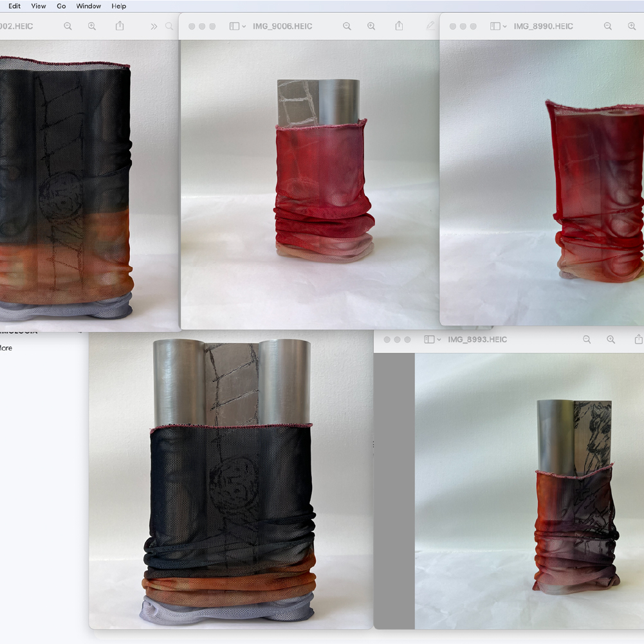The image size is (644, 644).
Task: Expand sidebar view options dropdown in IMG_9006.HEIC
Action: 244,26
